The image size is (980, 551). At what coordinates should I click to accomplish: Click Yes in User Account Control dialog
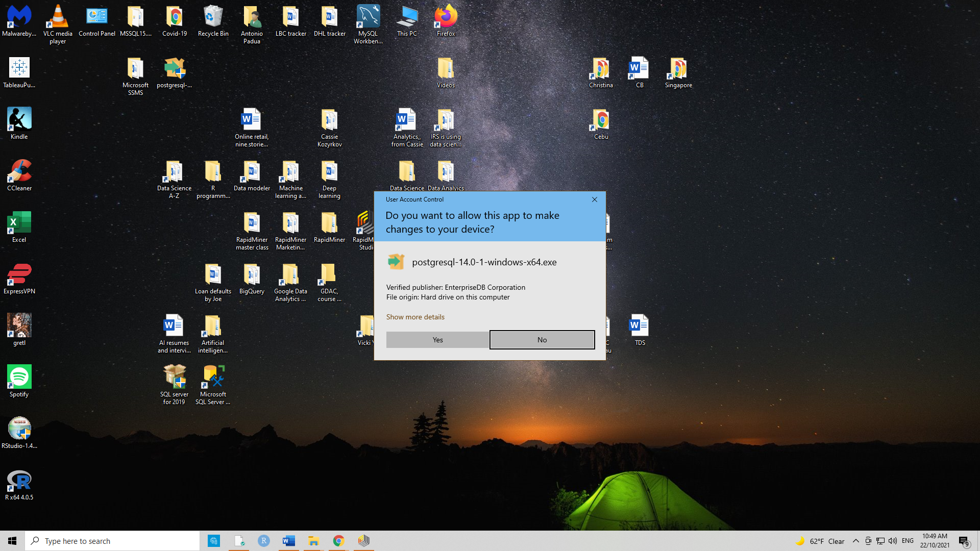click(x=437, y=340)
